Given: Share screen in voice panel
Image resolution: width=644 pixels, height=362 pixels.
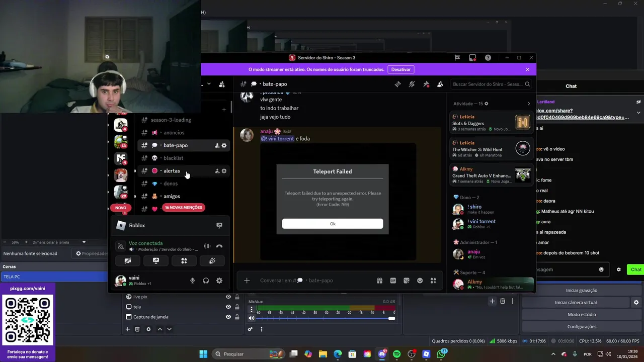Looking at the screenshot, I should click(x=156, y=260).
